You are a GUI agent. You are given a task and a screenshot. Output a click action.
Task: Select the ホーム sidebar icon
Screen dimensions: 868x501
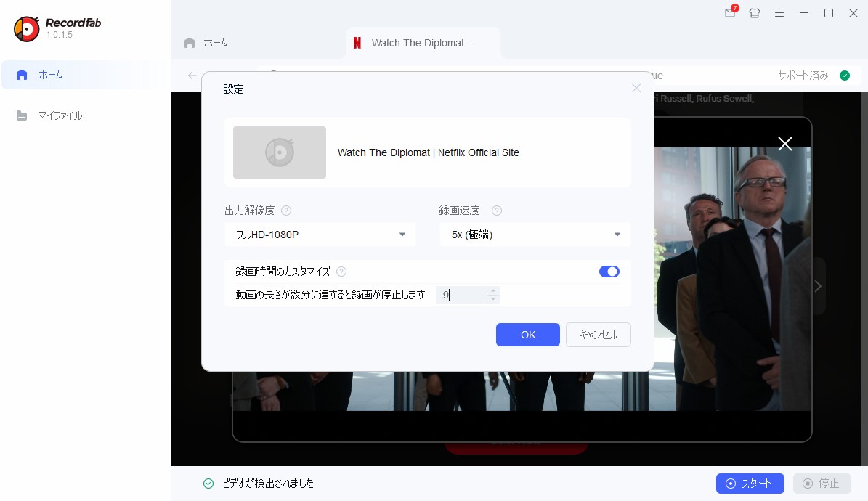(23, 75)
